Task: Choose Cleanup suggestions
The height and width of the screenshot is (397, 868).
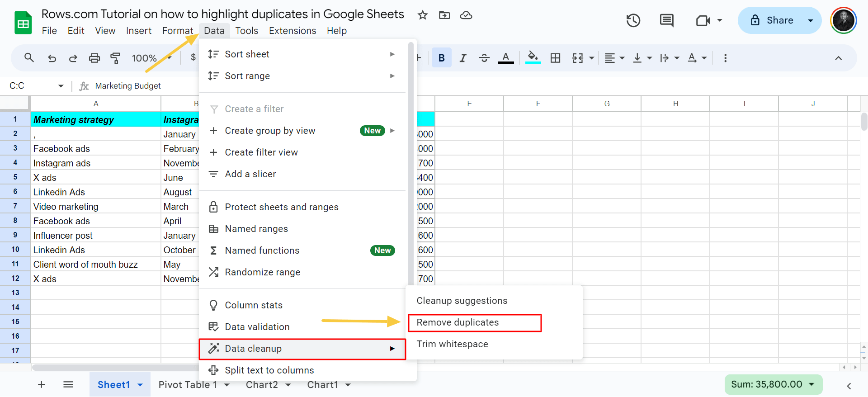Action: pyautogui.click(x=494, y=301)
